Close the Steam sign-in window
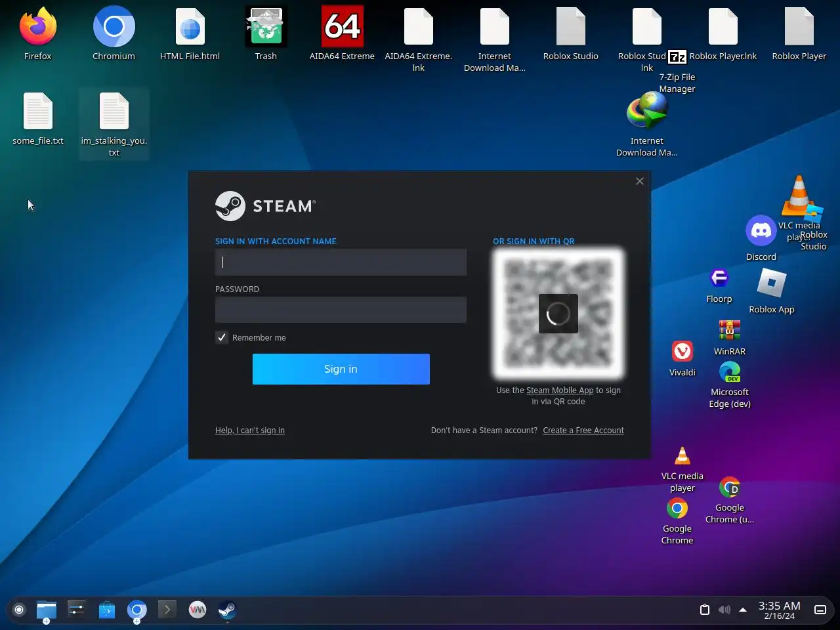The height and width of the screenshot is (630, 840). pyautogui.click(x=640, y=181)
